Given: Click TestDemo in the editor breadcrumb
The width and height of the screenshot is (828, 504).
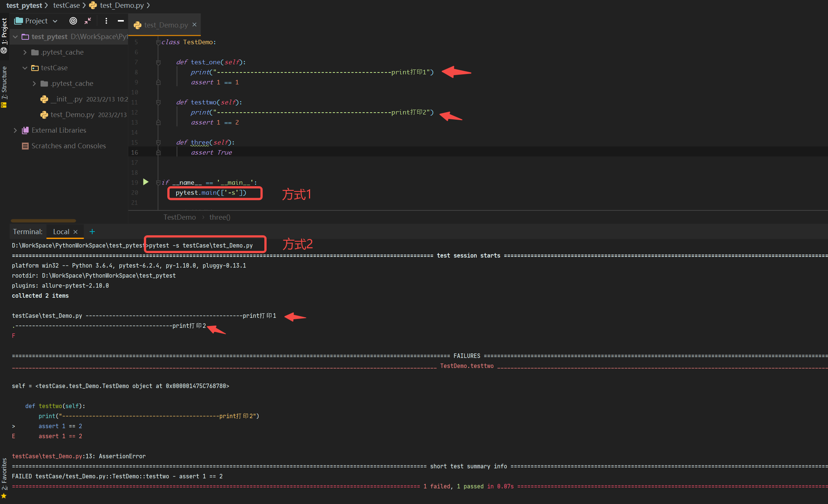Looking at the screenshot, I should (180, 217).
